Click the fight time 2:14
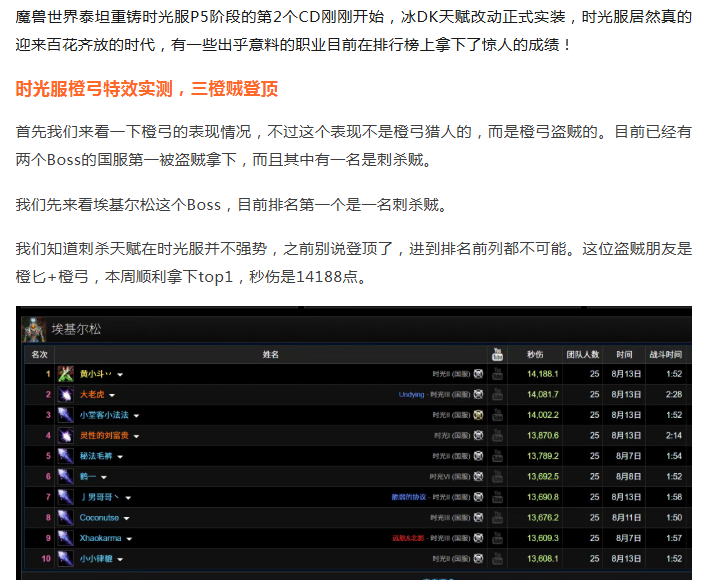 coord(674,436)
